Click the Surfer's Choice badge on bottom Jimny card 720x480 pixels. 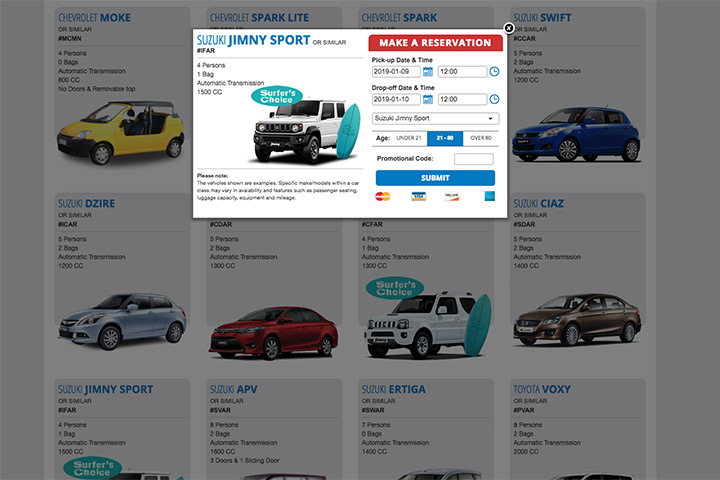[x=92, y=468]
